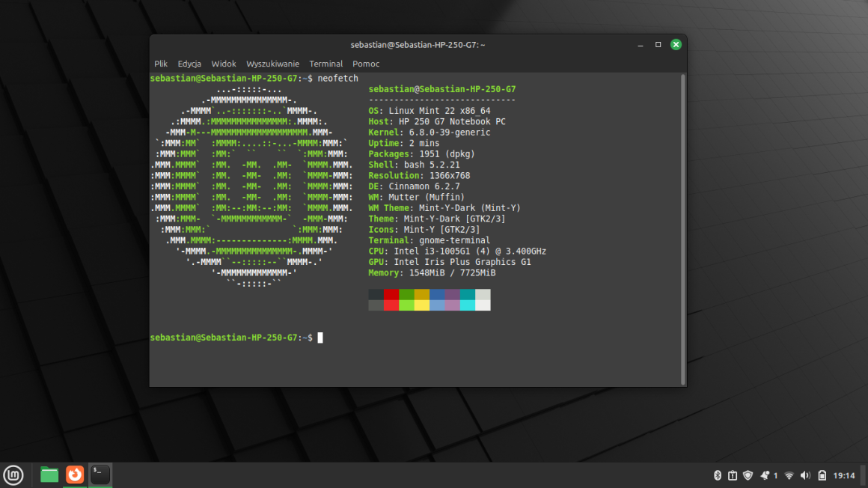
Task: Click the 'GPU: Intel Iris Plus Graphics G1' line
Action: (x=450, y=262)
